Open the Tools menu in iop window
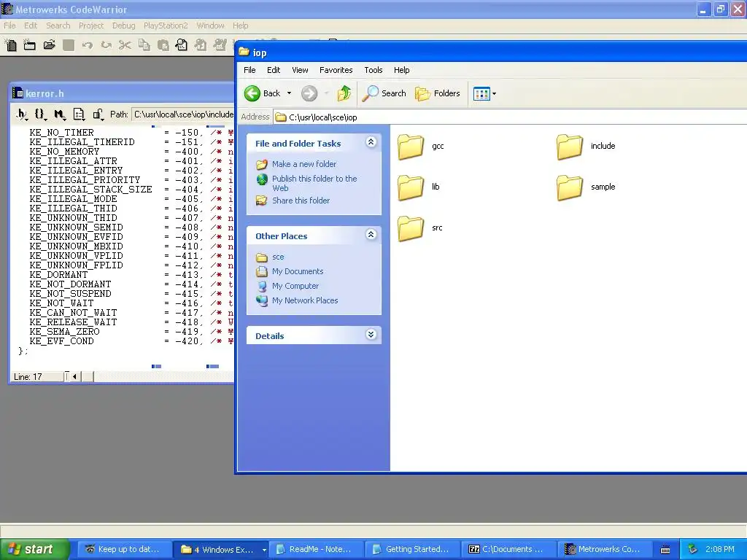747x560 pixels. [373, 70]
